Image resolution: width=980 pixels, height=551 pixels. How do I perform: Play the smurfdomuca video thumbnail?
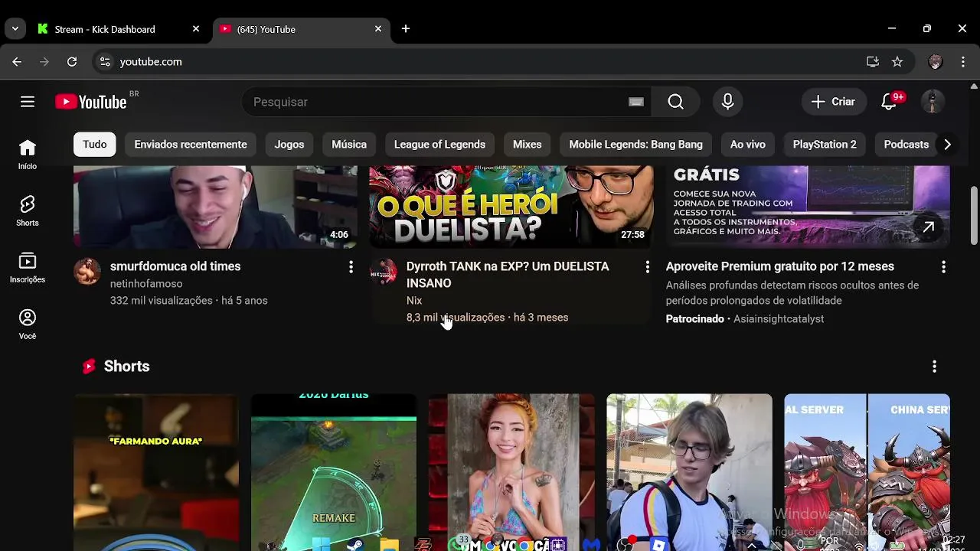pyautogui.click(x=215, y=207)
